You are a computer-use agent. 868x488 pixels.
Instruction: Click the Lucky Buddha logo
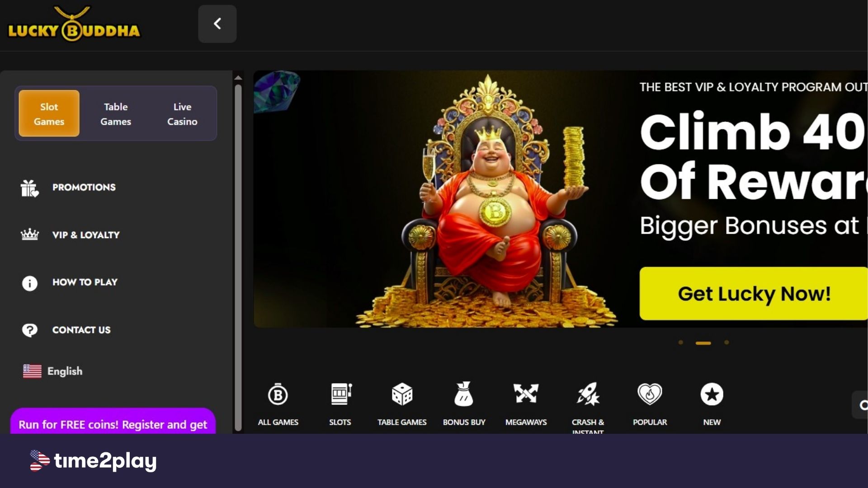tap(74, 24)
